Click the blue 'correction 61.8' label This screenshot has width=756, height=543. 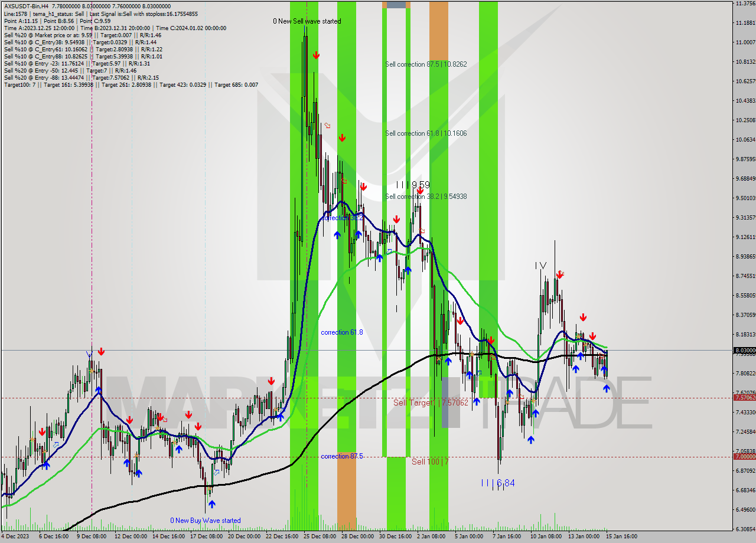pyautogui.click(x=342, y=332)
